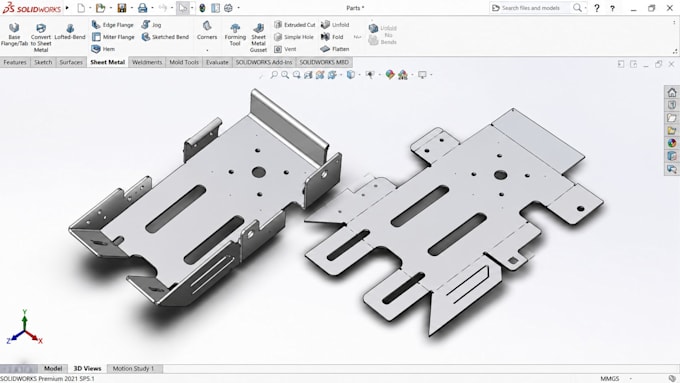Open File Properties icon in title bar
680x383 pixels.
click(216, 8)
